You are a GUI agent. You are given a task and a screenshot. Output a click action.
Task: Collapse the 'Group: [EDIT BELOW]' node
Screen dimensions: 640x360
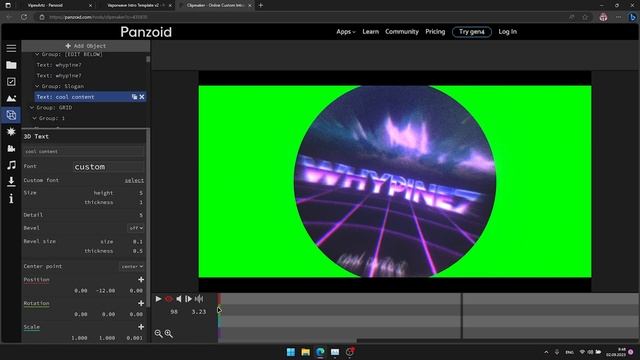(37, 54)
